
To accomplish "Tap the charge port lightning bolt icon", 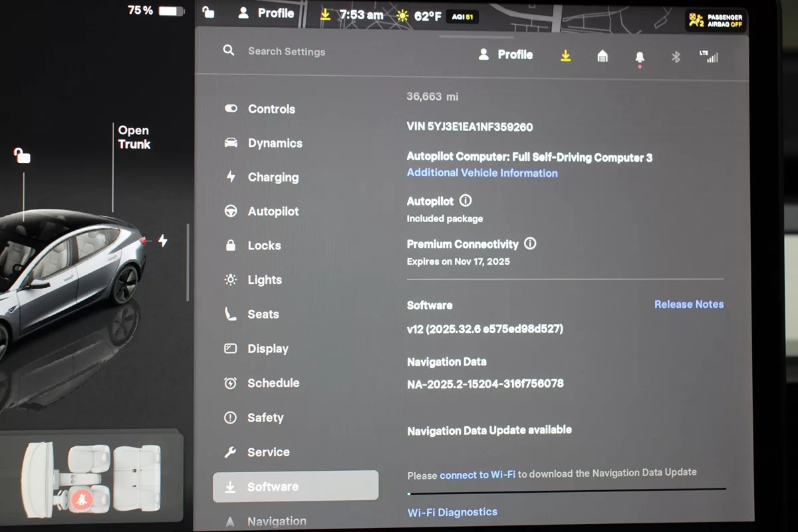I will [163, 241].
